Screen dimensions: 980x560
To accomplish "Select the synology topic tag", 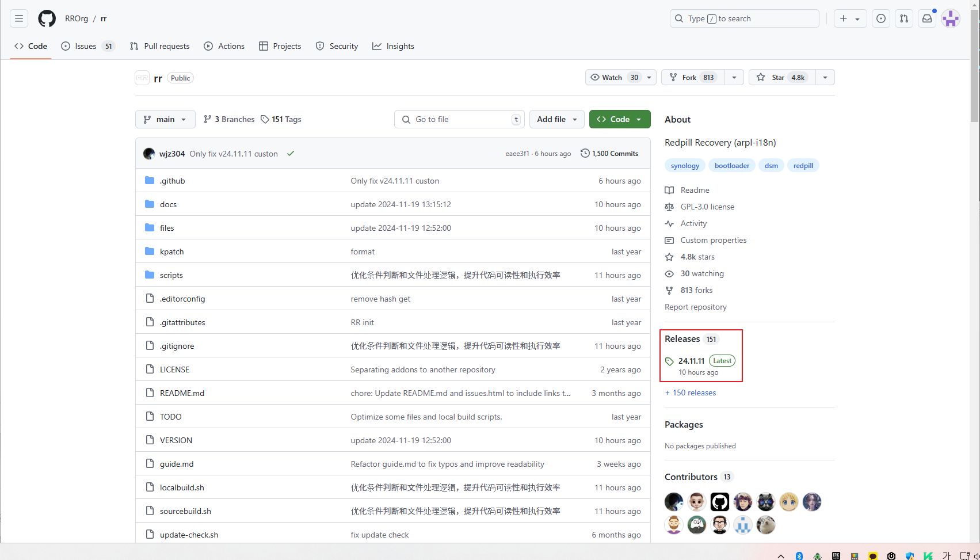I will (x=685, y=165).
